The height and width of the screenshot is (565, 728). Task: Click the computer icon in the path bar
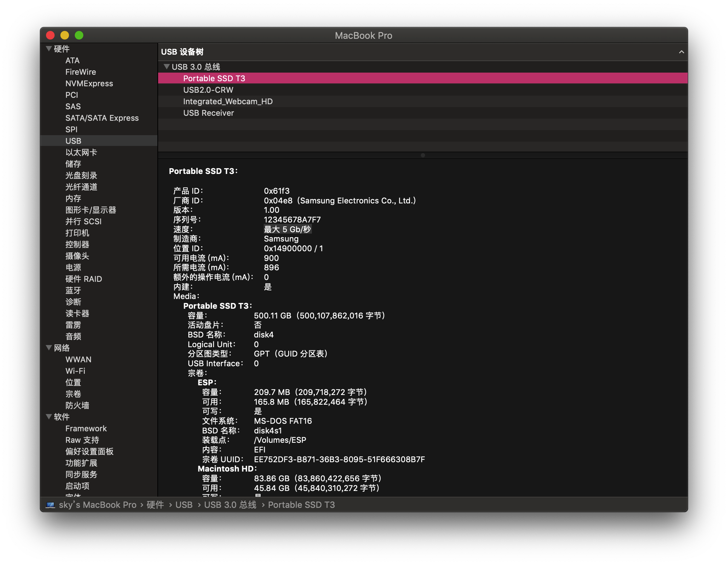pyautogui.click(x=50, y=505)
